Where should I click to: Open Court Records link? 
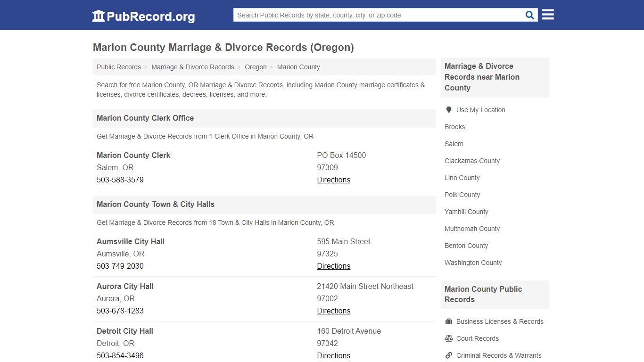coord(478,338)
